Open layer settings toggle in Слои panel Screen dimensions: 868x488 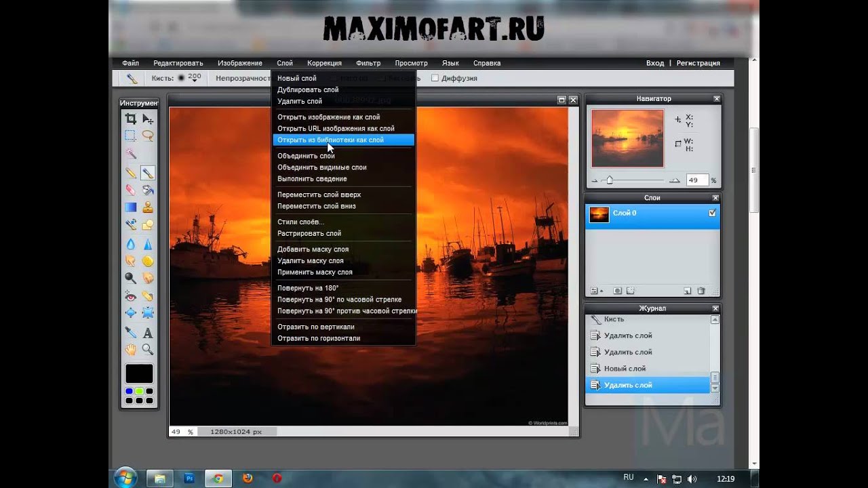[x=597, y=291]
